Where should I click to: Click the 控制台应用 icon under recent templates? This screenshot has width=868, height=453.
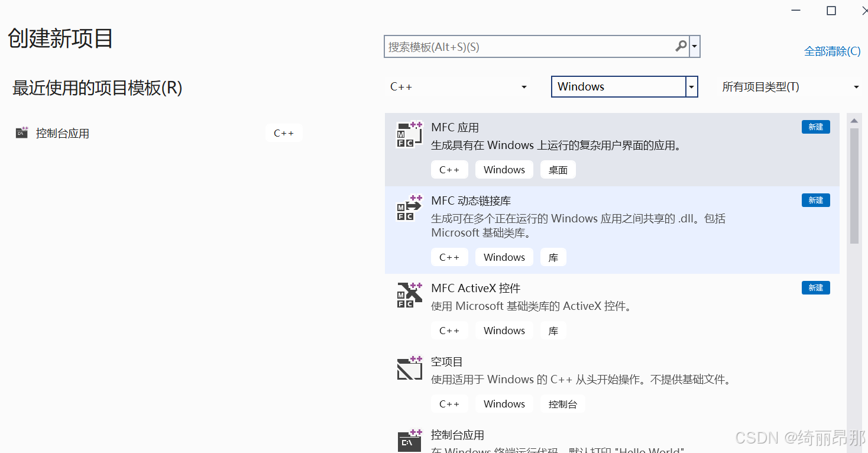coord(22,133)
